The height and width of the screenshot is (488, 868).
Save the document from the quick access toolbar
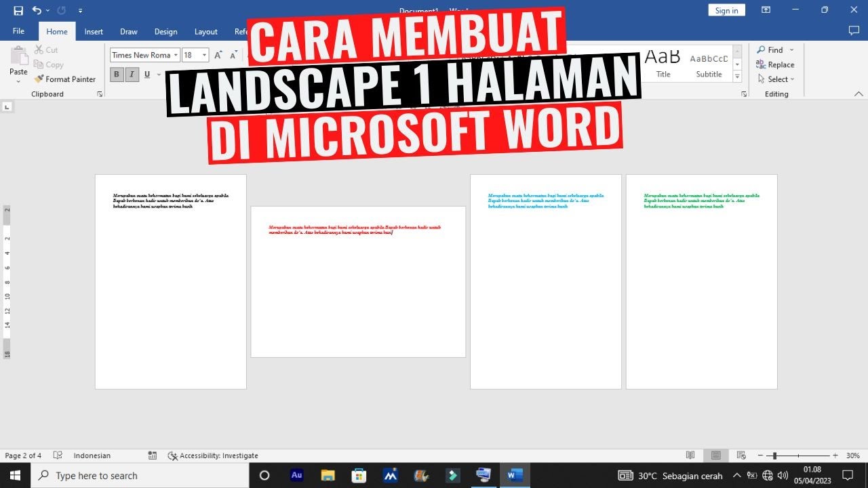click(x=18, y=10)
